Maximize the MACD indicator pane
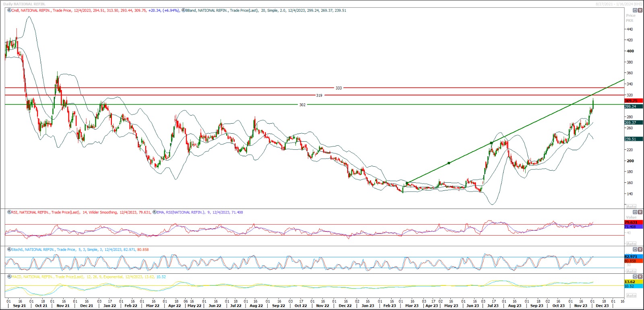644x310 pixels. coord(635,277)
